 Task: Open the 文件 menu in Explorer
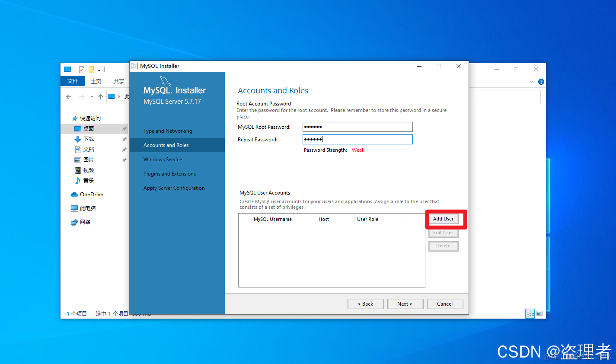73,81
